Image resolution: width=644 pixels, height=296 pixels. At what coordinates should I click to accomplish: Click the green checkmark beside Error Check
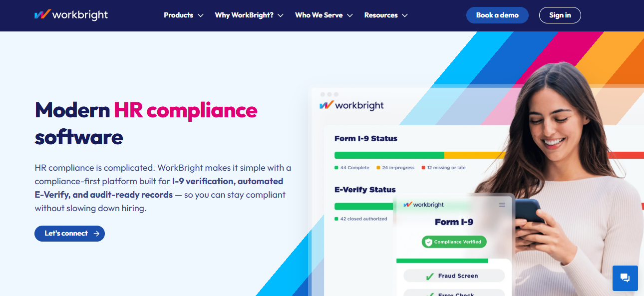coord(429,294)
